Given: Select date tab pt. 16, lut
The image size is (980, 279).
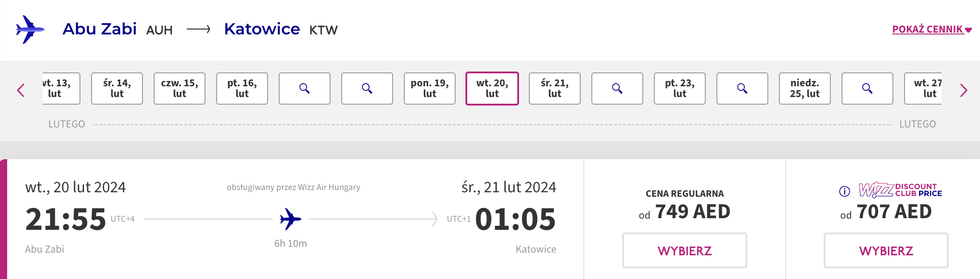Looking at the screenshot, I should (x=242, y=89).
